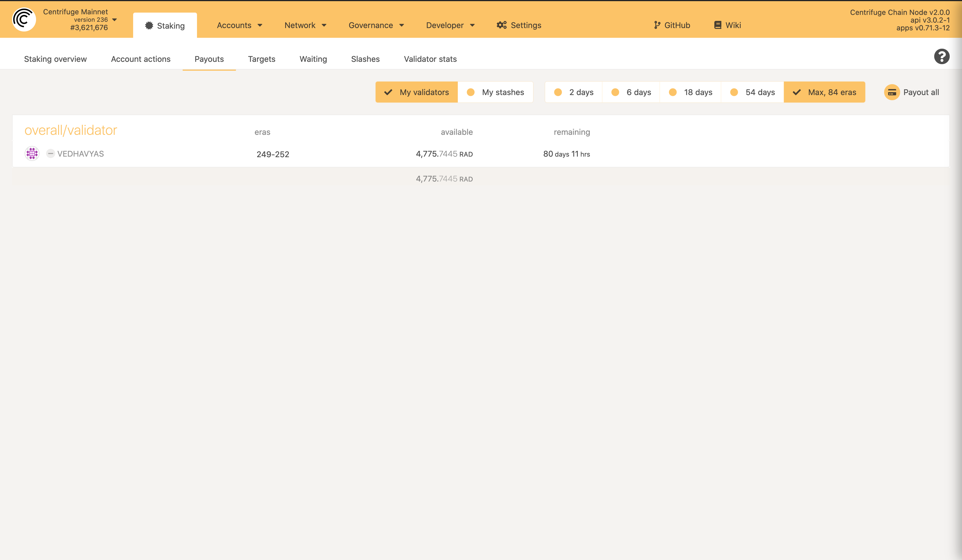Go to the Waiting tab

coord(313,59)
